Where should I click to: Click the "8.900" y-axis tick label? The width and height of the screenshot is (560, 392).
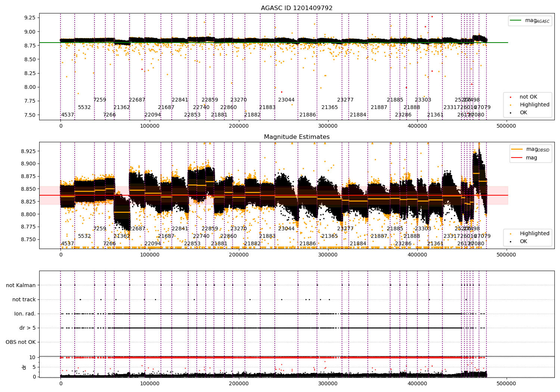(28, 164)
